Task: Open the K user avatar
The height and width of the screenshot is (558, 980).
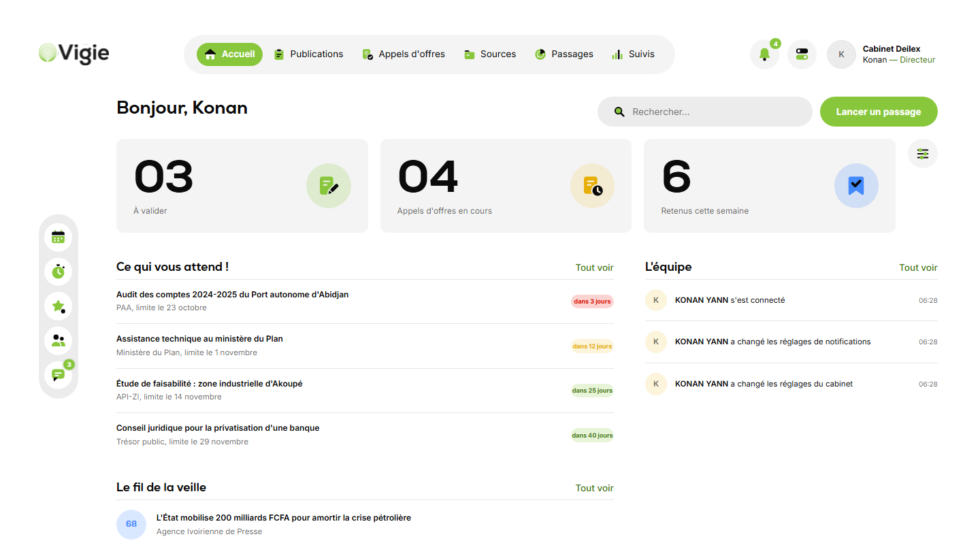Action: pos(841,54)
